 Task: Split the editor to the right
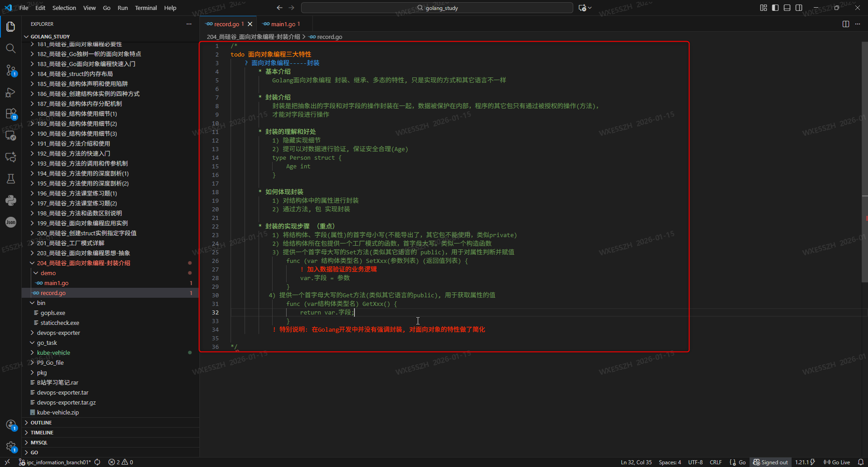click(x=846, y=24)
